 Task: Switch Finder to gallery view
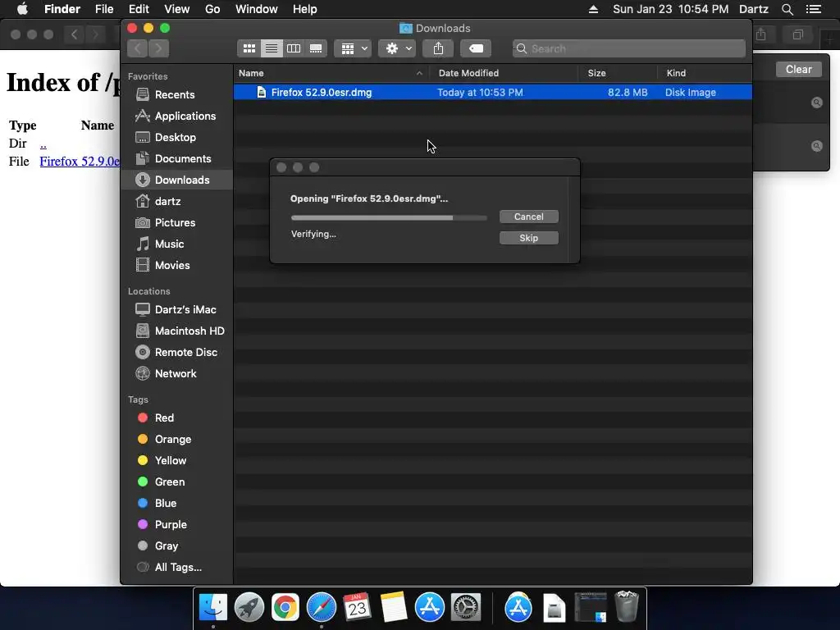pos(316,48)
